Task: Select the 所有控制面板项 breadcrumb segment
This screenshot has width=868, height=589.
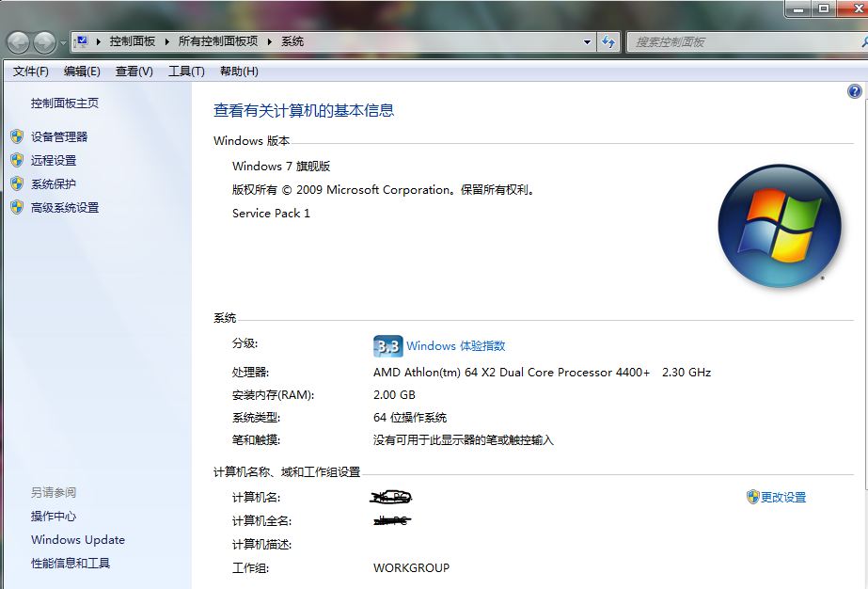Action: pos(218,41)
